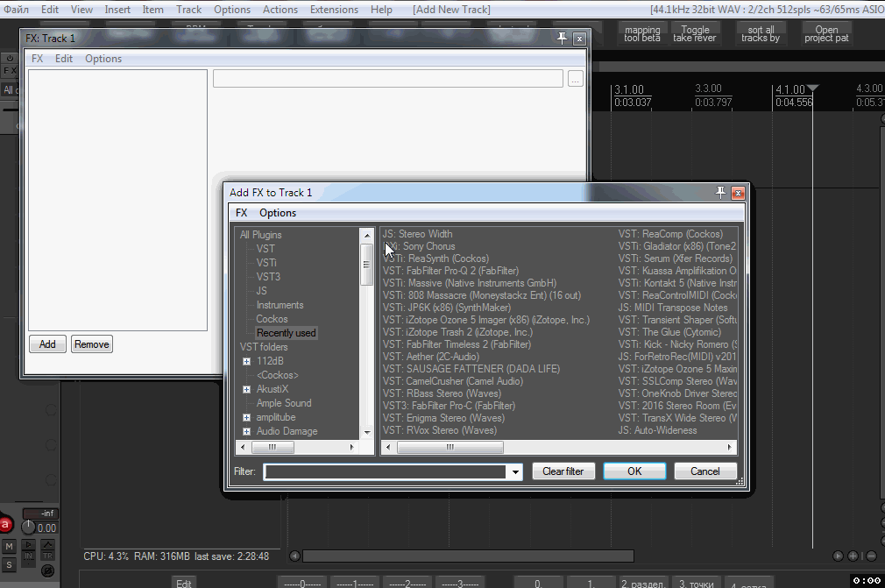885x588 pixels.
Task: Toggle the track input monitoring button
Action: pyautogui.click(x=28, y=545)
